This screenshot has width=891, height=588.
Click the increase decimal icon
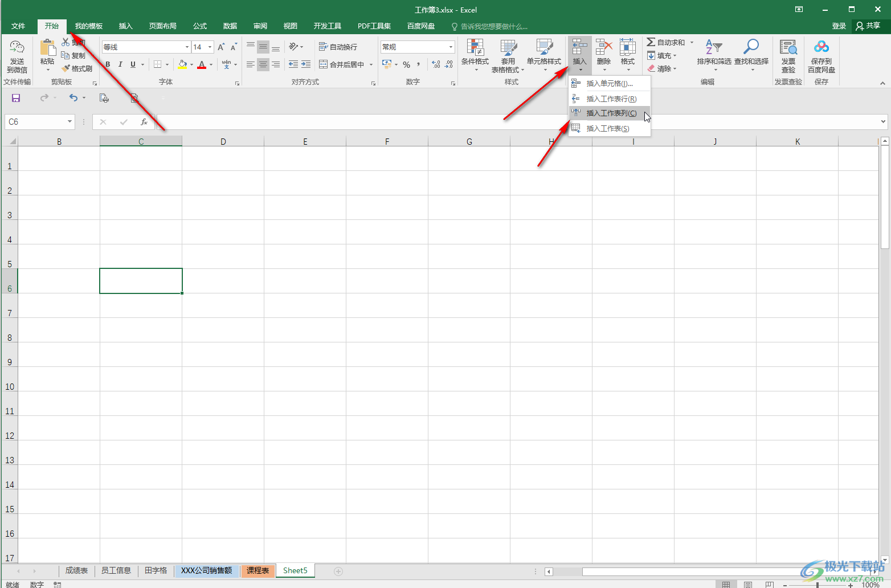pyautogui.click(x=436, y=64)
